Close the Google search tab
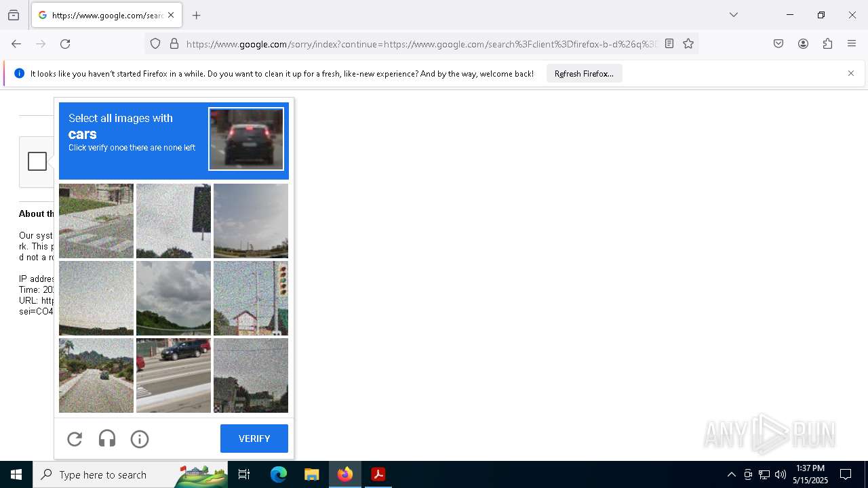This screenshot has height=488, width=868. tap(171, 15)
